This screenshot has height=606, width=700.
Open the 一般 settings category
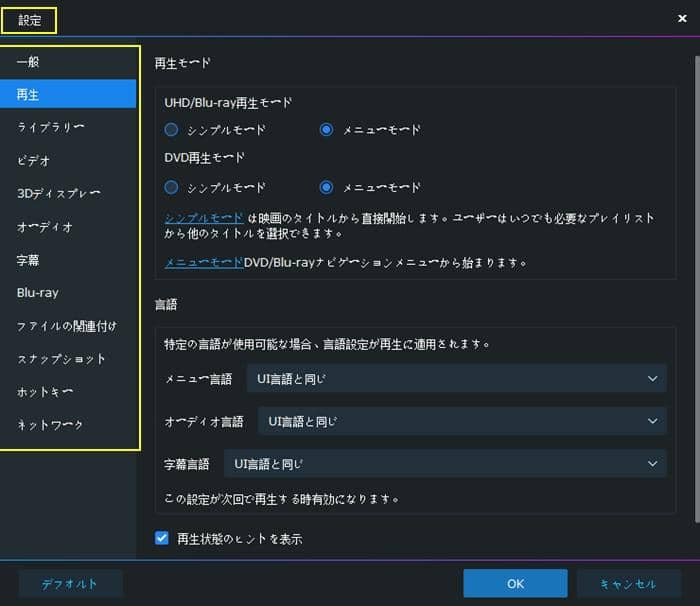68,62
